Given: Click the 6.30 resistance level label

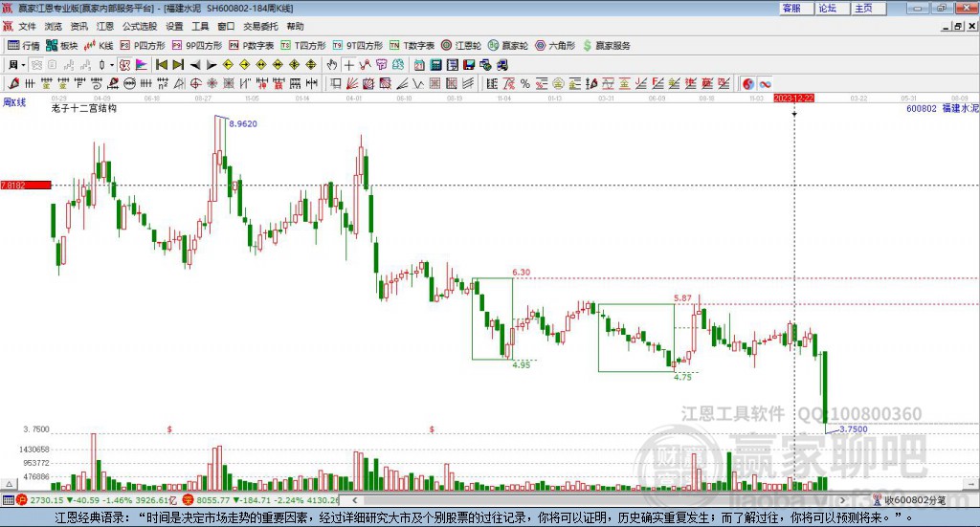Looking at the screenshot, I should tap(522, 273).
